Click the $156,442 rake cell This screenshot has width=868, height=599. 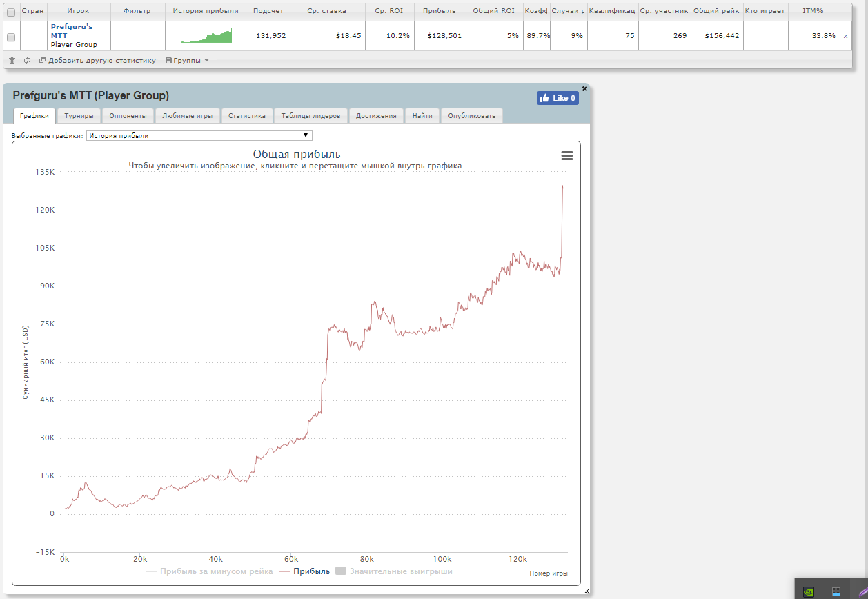tap(716, 36)
